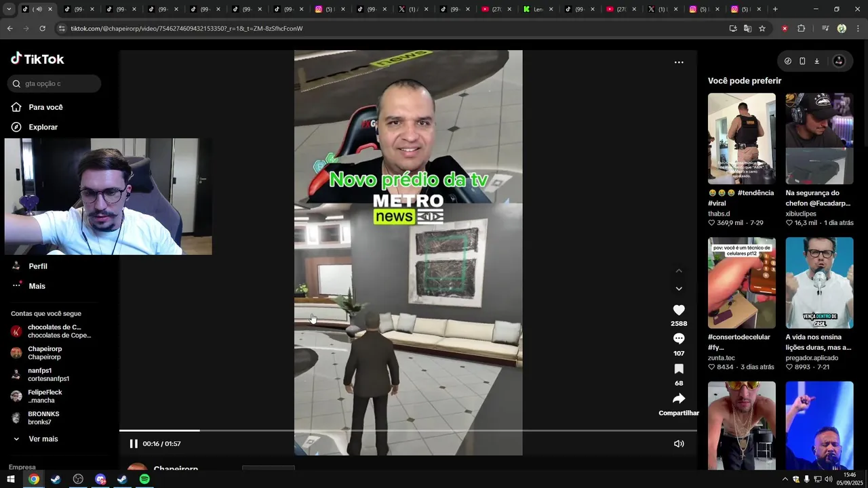This screenshot has width=868, height=488.
Task: Mute the active TikTok tab audio
Action: point(39,9)
